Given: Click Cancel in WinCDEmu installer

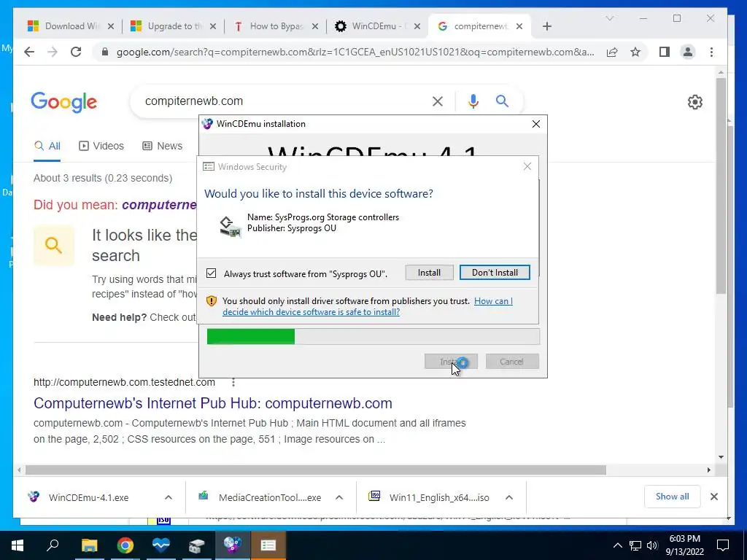Looking at the screenshot, I should pos(512,362).
